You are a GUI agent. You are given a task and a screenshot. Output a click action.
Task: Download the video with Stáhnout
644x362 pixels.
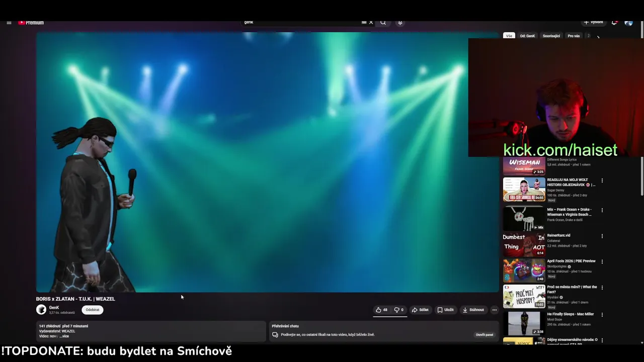[473, 310]
